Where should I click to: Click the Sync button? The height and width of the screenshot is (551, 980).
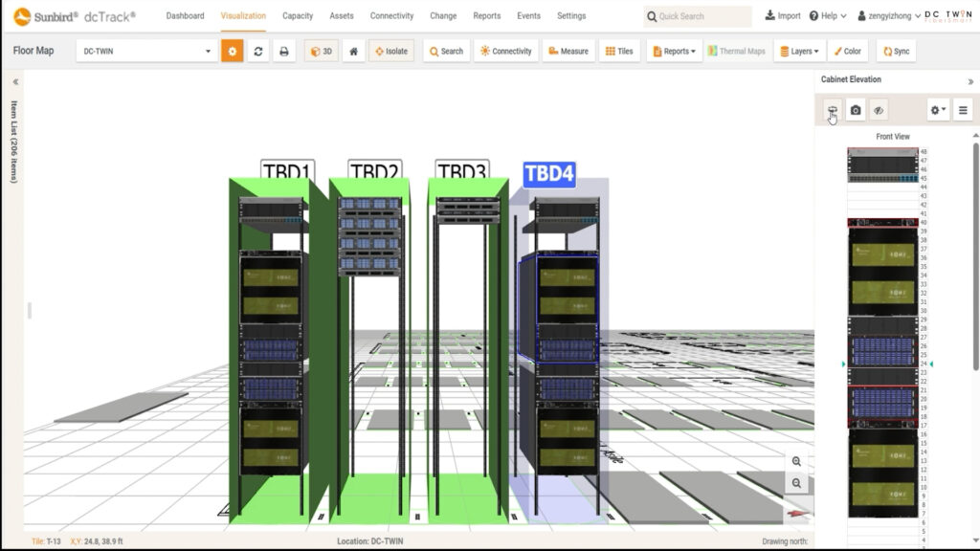pos(896,52)
